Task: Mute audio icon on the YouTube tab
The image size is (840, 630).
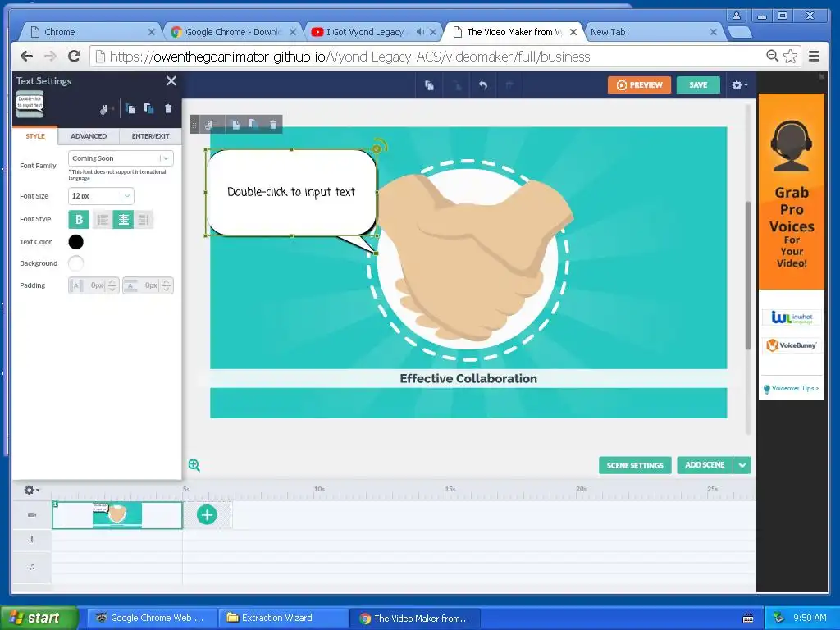Action: coord(420,32)
